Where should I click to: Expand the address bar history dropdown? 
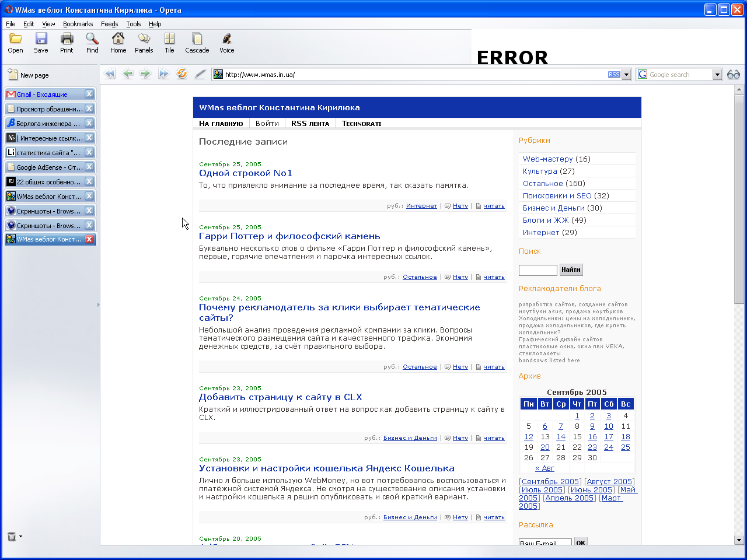click(626, 75)
